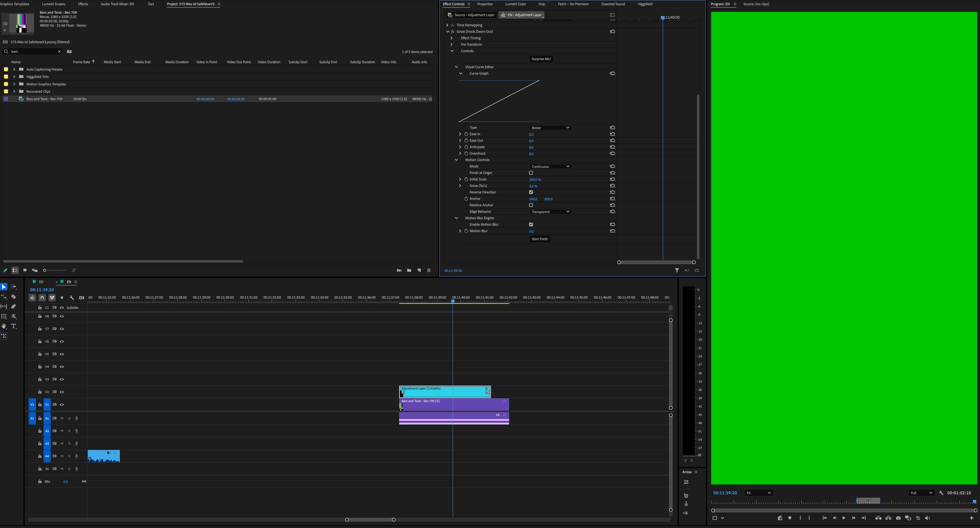Select the Slip tool
The image size is (980, 528).
tap(4, 306)
